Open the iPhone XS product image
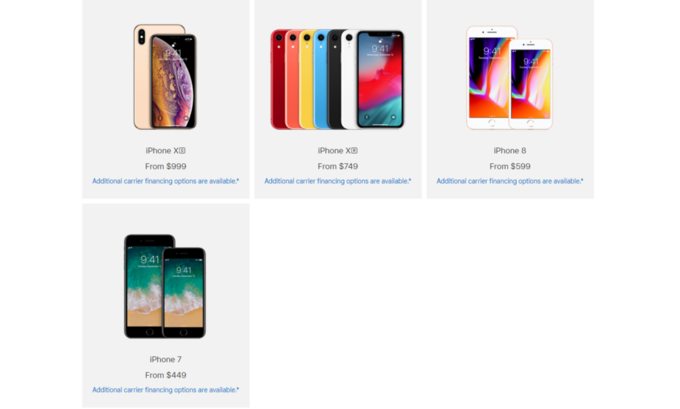Viewport: 680px width, 409px height. (x=165, y=77)
